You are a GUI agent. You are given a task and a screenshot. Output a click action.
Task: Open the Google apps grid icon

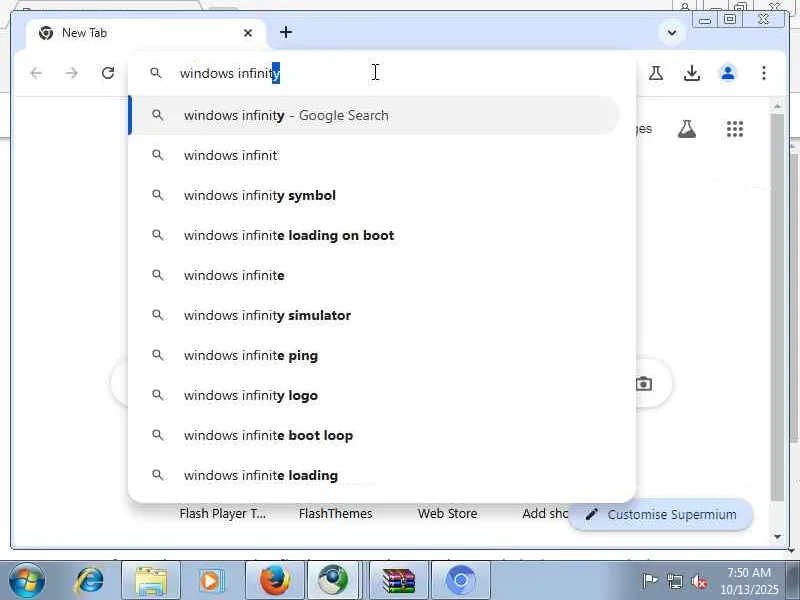[x=735, y=129]
